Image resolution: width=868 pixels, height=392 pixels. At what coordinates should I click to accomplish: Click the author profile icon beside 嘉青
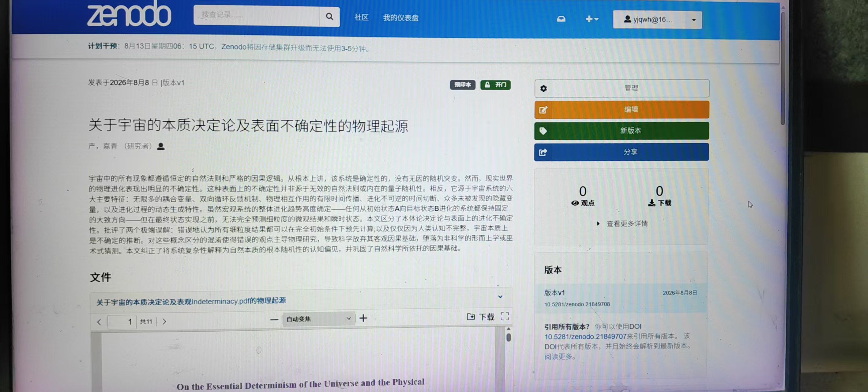161,146
